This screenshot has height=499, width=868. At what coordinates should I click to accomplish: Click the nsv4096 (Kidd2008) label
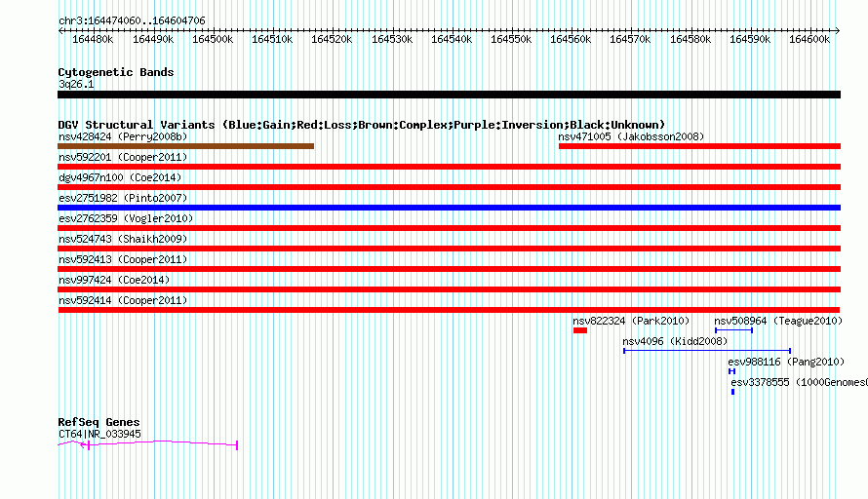pos(675,341)
